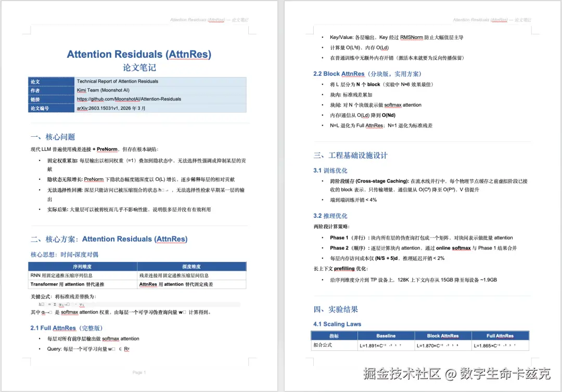The width and height of the screenshot is (562, 392).
Task: Click the bullet '每层对所有前序层输出做 softmax attention'
Action: click(x=93, y=338)
